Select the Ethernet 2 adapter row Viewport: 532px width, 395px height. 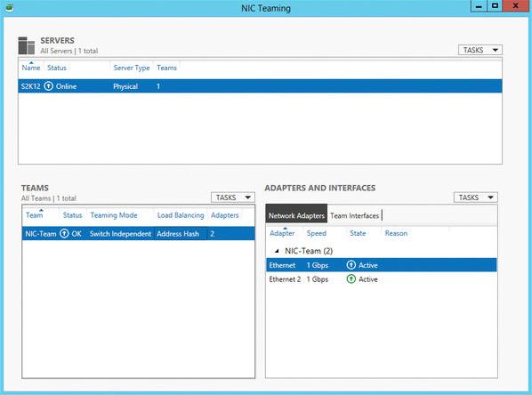pos(382,279)
